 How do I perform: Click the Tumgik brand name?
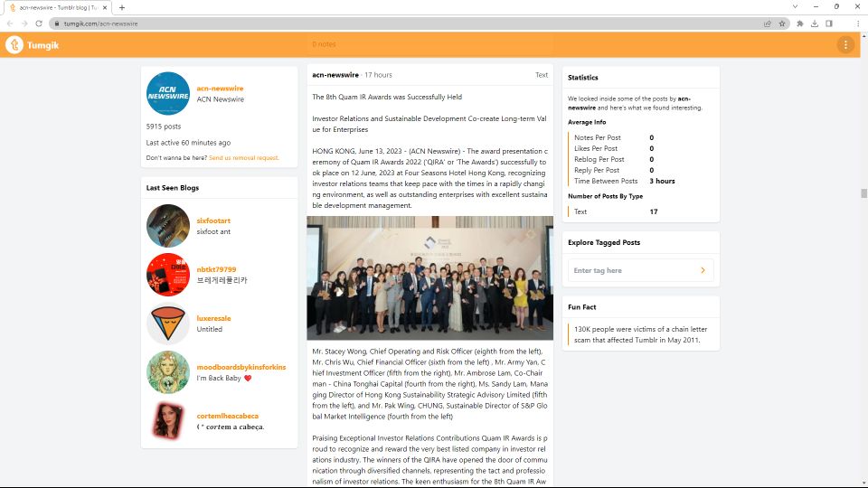[x=42, y=45]
